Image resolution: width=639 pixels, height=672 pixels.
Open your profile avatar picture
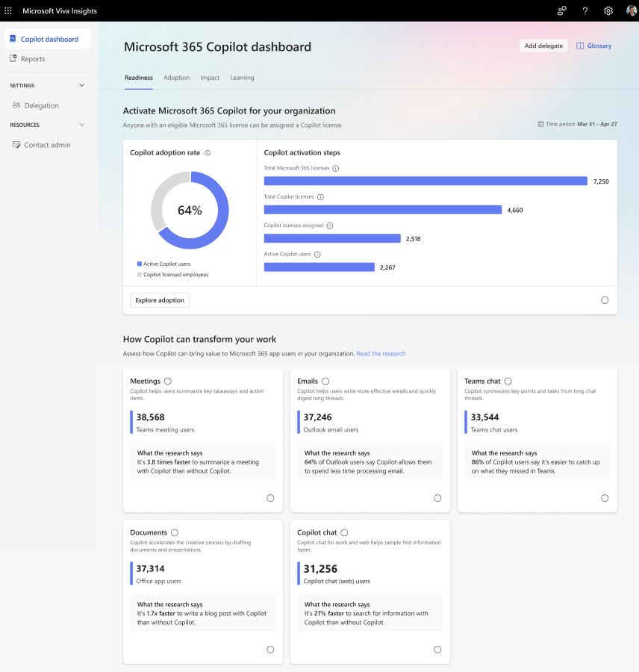629,10
